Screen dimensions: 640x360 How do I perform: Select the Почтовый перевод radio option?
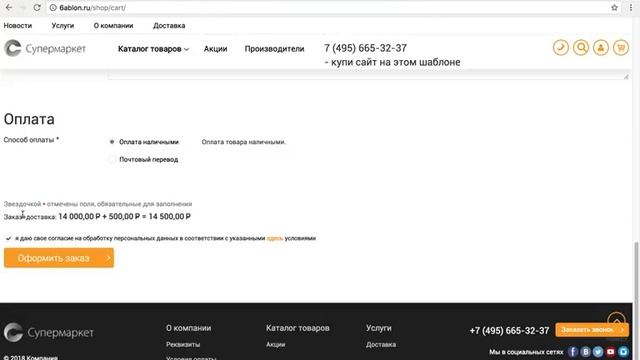tap(112, 159)
